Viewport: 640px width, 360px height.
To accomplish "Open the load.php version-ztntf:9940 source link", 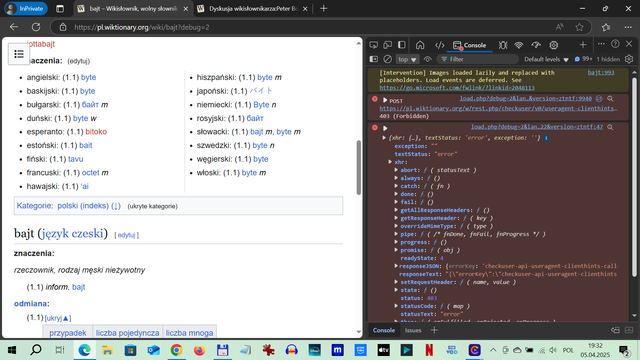I will (526, 98).
